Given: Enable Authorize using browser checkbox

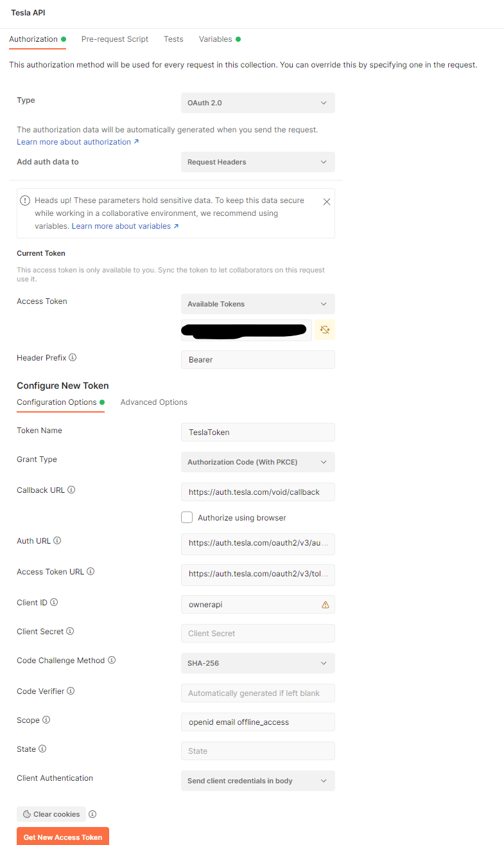Looking at the screenshot, I should click(187, 517).
